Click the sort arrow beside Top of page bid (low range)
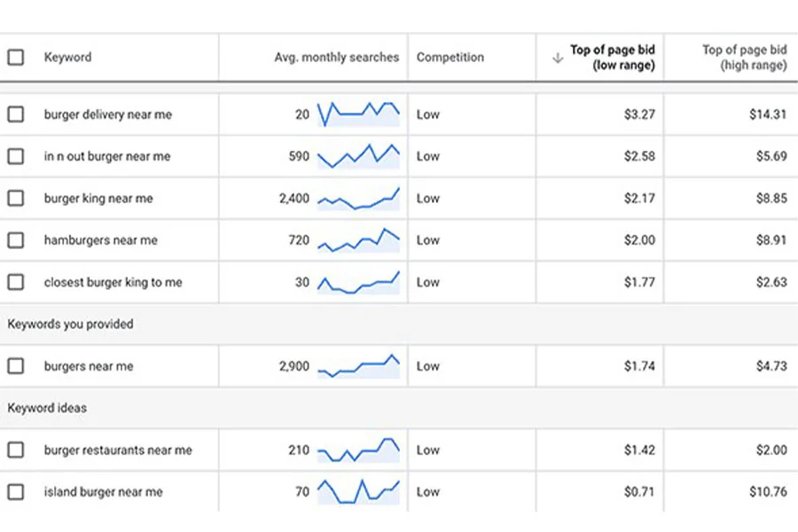 tap(558, 58)
